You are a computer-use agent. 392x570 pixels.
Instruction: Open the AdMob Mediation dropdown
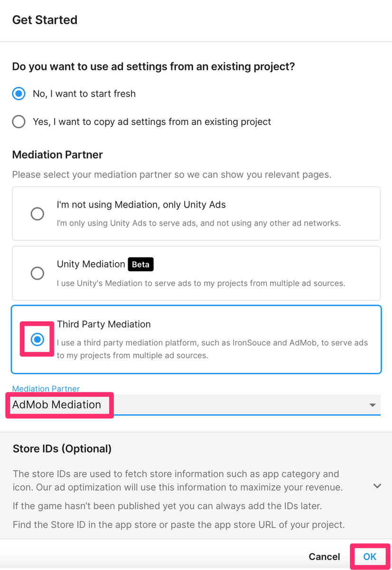point(190,405)
